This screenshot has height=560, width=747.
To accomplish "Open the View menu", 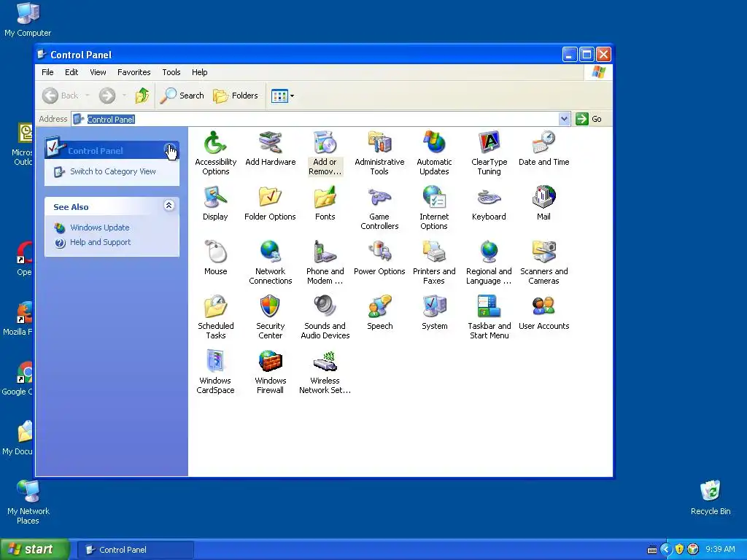I will pyautogui.click(x=98, y=72).
